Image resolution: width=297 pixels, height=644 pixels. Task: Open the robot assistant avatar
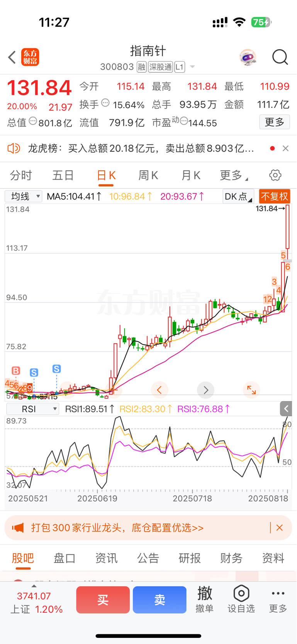pyautogui.click(x=248, y=57)
